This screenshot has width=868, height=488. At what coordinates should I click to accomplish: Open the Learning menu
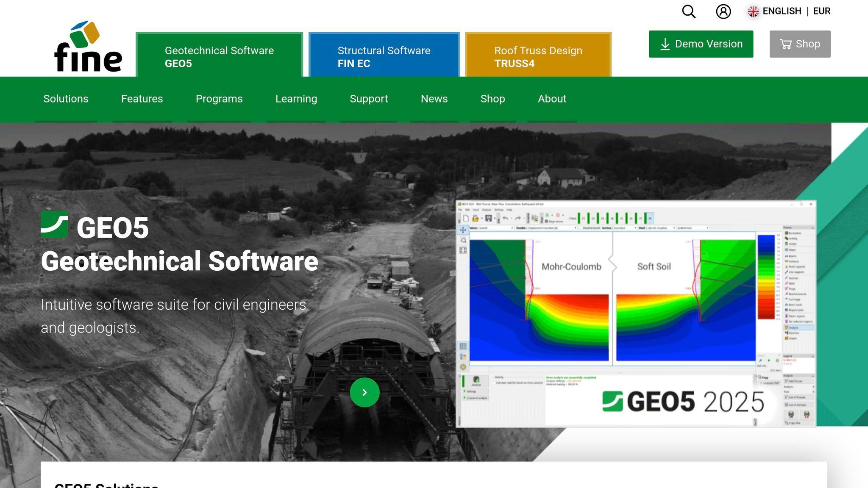tap(296, 99)
